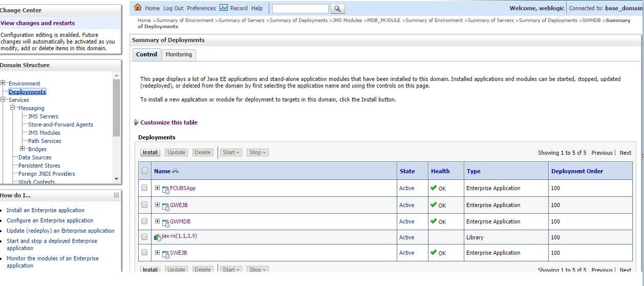This screenshot has height=286, width=644.
Task: Click the SWEJB application icon
Action: pyautogui.click(x=165, y=254)
